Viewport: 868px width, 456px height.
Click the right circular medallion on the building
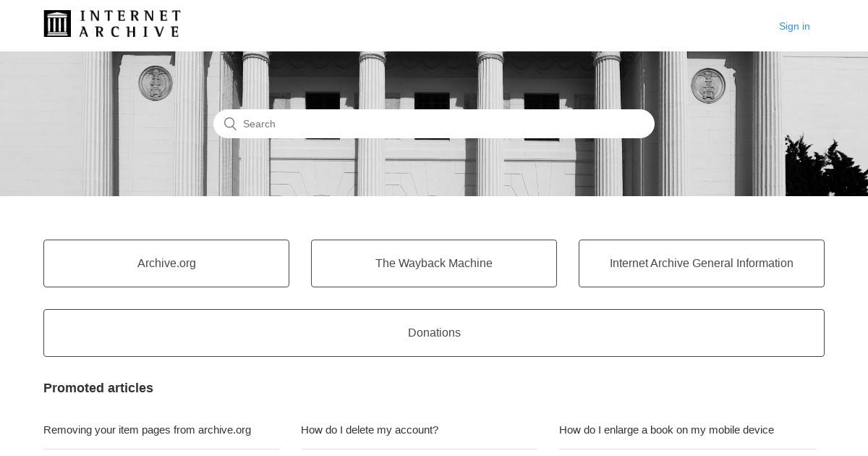[x=708, y=86]
